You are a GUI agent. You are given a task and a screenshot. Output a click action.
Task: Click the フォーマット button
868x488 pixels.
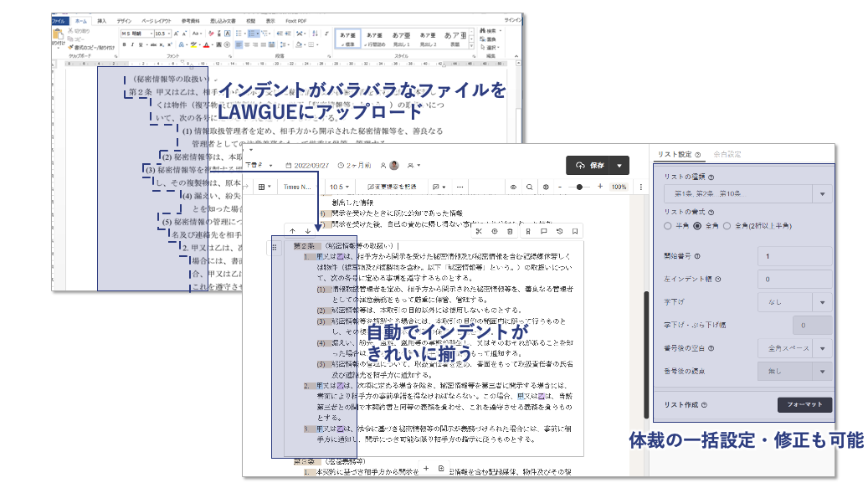pyautogui.click(x=804, y=405)
